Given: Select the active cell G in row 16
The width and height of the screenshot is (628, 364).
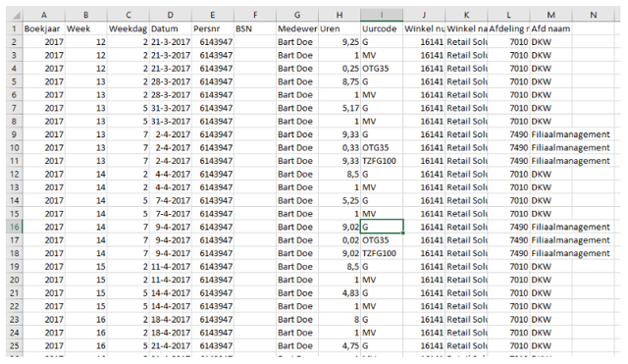Looking at the screenshot, I should click(x=382, y=227).
